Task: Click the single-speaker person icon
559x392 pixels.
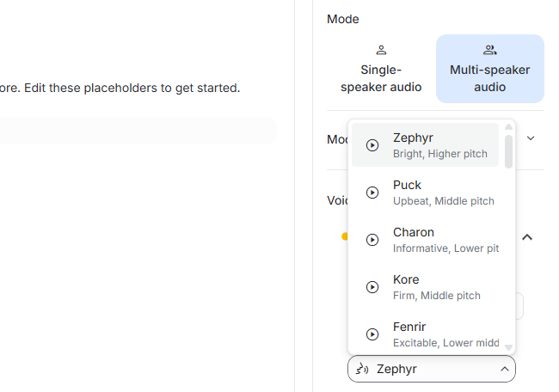Action: [381, 50]
